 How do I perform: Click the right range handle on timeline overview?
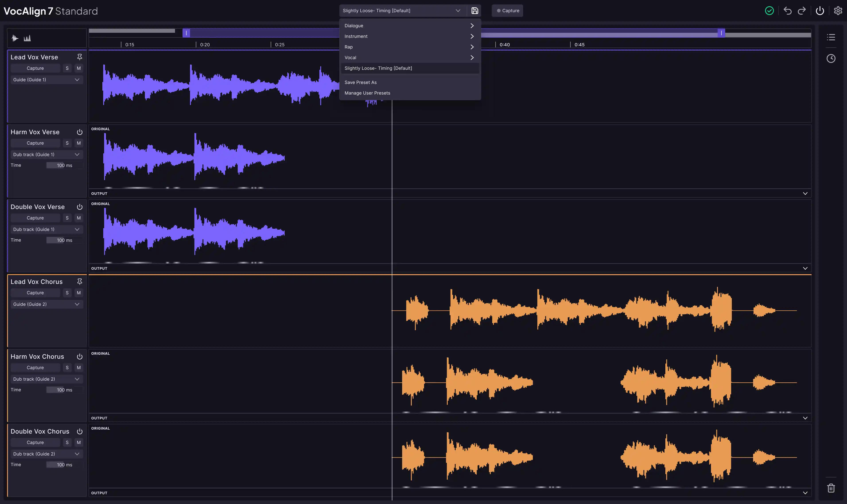721,33
